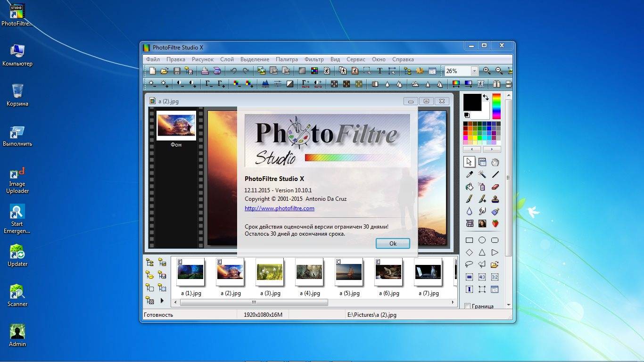Click the palette previous colors arrow
The height and width of the screenshot is (362, 644).
click(472, 149)
